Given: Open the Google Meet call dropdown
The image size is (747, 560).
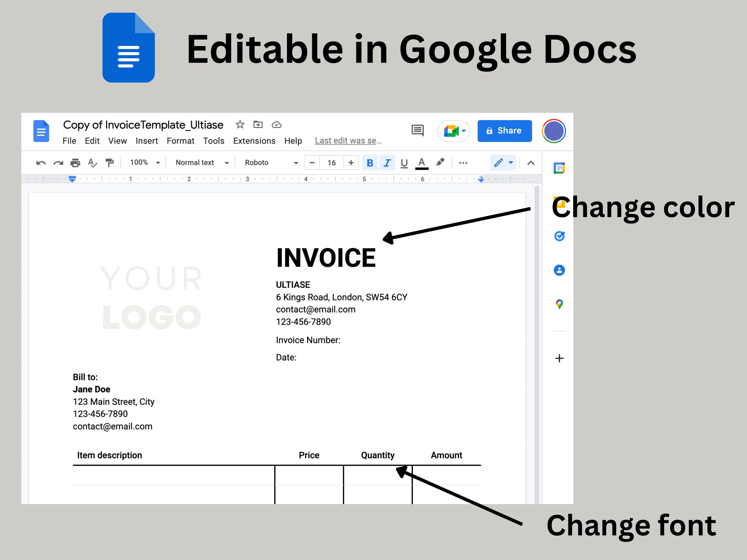Looking at the screenshot, I should pos(454,131).
